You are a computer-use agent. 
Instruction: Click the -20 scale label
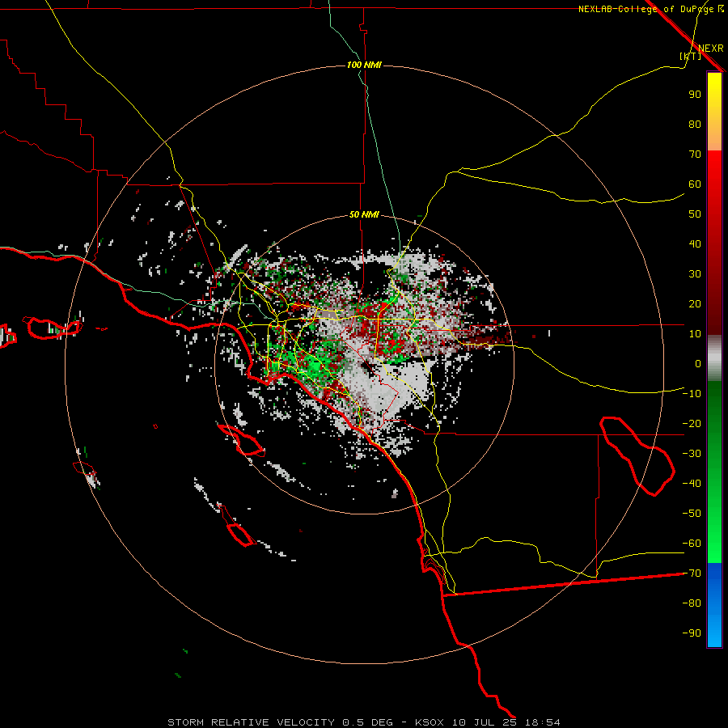tap(692, 423)
